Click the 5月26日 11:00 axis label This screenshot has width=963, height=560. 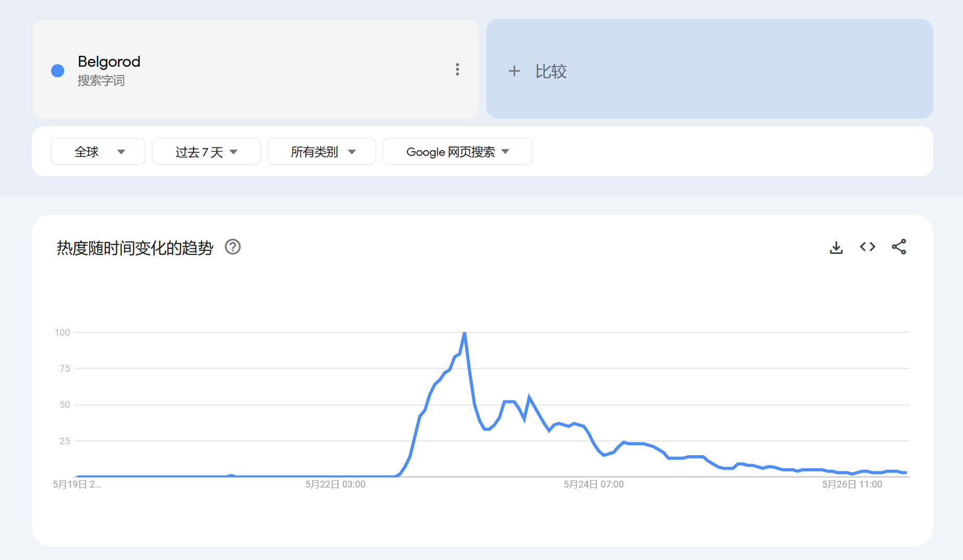pos(852,484)
